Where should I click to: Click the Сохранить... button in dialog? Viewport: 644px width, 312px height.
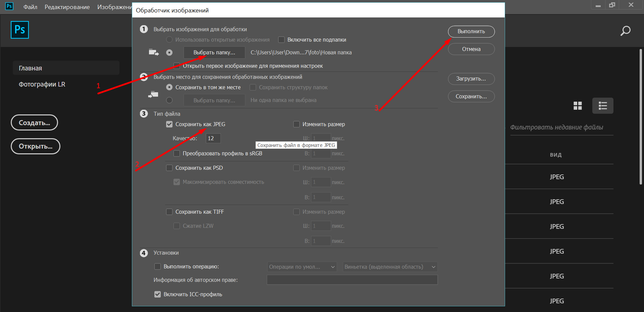[x=471, y=96]
